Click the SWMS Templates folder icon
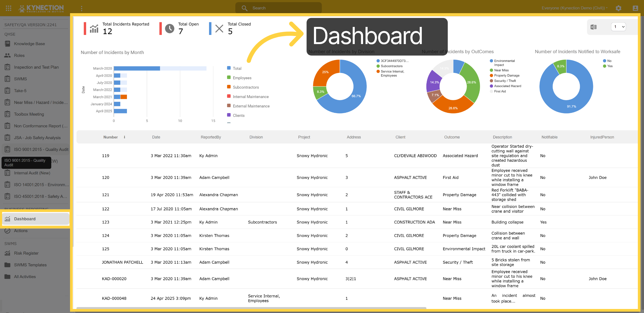This screenshot has height=313, width=644. 8,265
